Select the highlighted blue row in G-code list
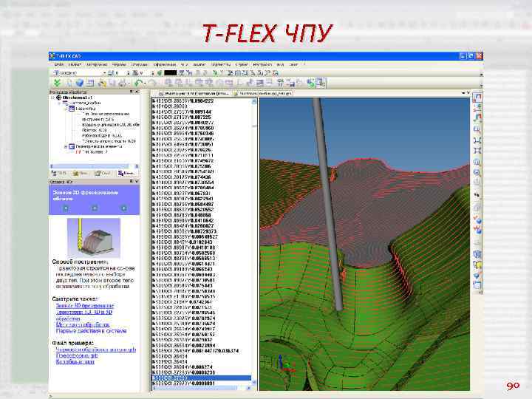The image size is (532, 399). point(202,378)
